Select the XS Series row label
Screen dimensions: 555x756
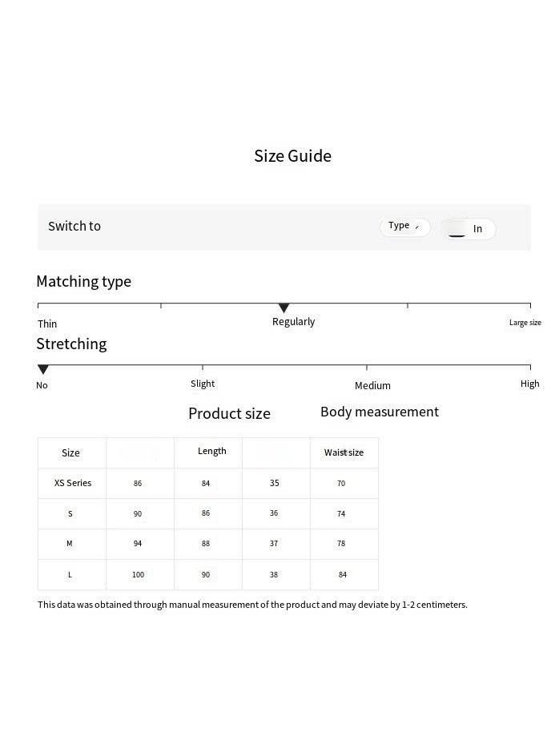click(x=72, y=483)
